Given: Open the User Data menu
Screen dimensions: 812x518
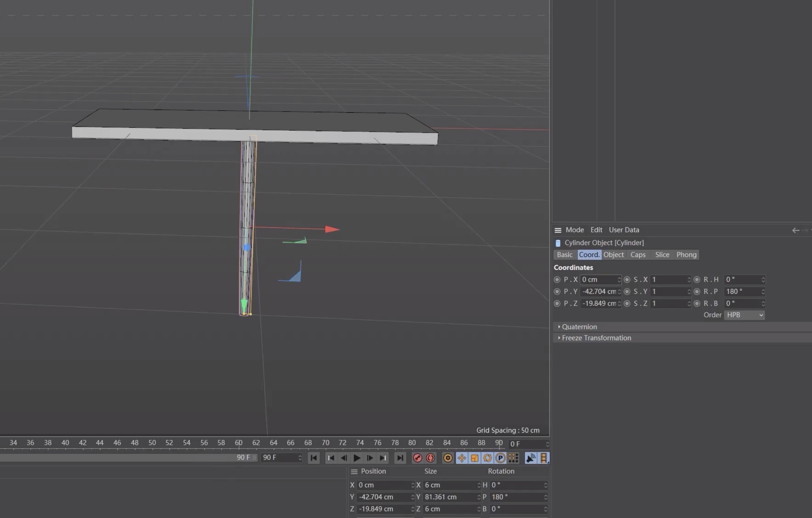Looking at the screenshot, I should pyautogui.click(x=624, y=230).
